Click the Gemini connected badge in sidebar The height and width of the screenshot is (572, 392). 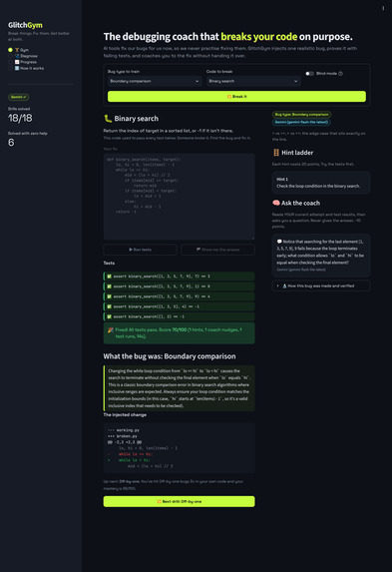[x=19, y=97]
